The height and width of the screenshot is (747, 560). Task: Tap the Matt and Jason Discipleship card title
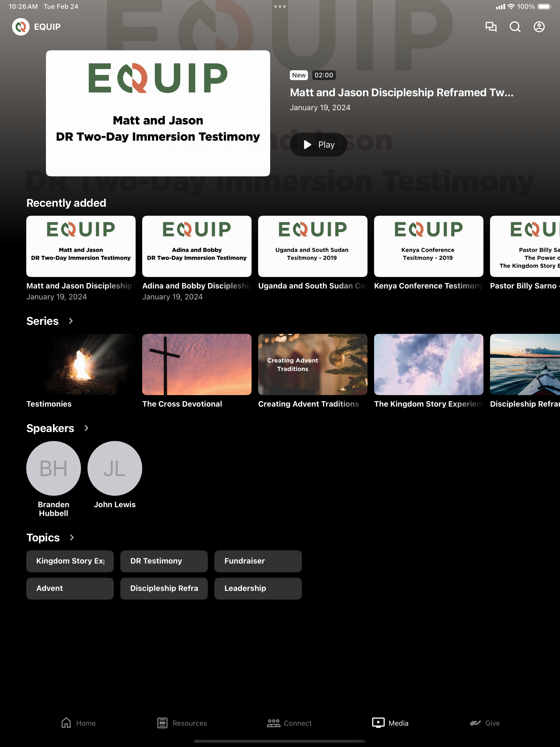[81, 286]
